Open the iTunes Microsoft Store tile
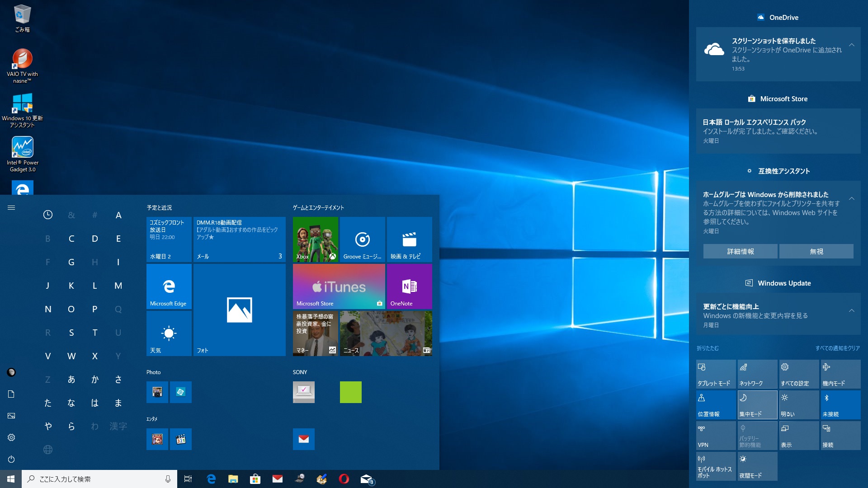This screenshot has width=868, height=488. [x=339, y=286]
